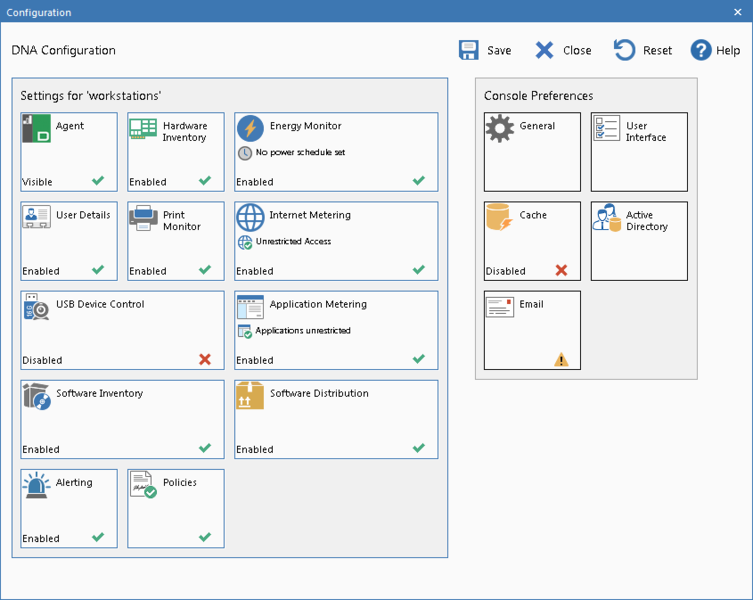753x600 pixels.
Task: Select the Hardware Inventory icon
Action: coord(144,129)
